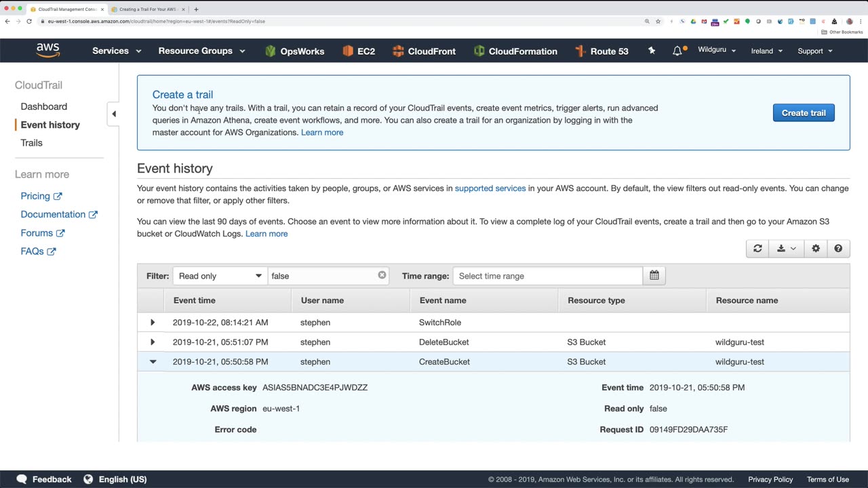Close the 'Creating a Trail' browser tab
The width and height of the screenshot is (868, 488).
(x=183, y=9)
